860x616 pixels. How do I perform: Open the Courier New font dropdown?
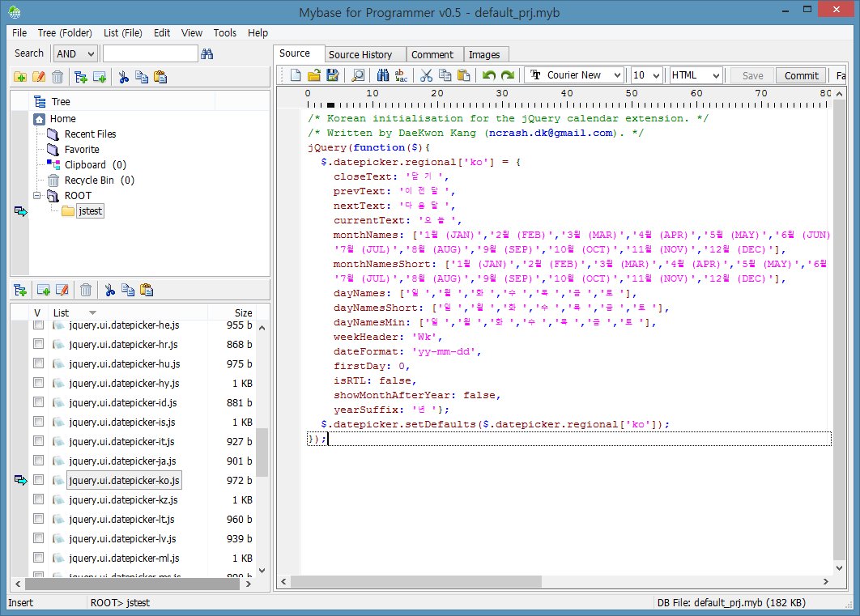(574, 75)
